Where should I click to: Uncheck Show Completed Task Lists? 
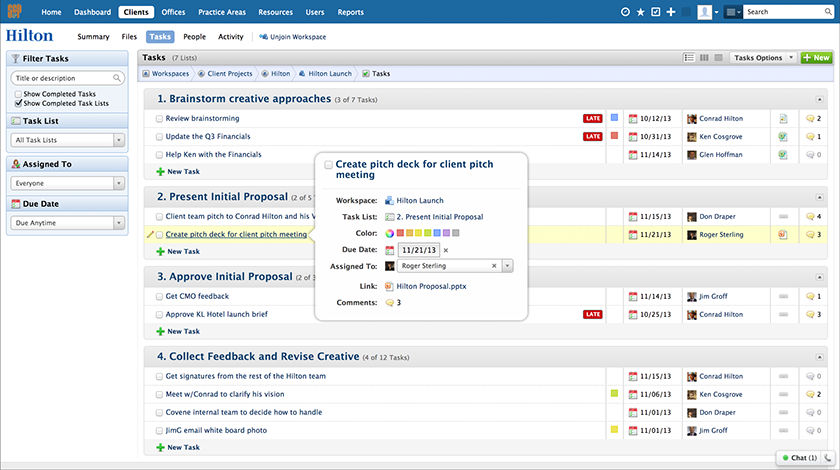click(18, 103)
